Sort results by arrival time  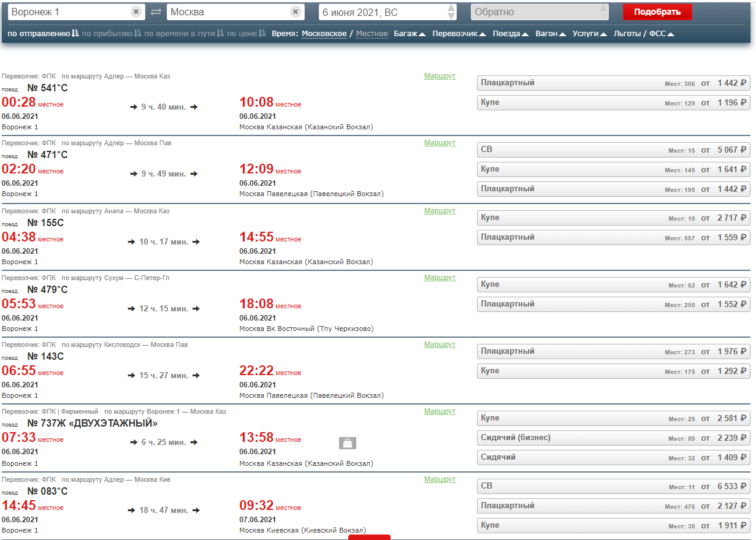tap(112, 34)
